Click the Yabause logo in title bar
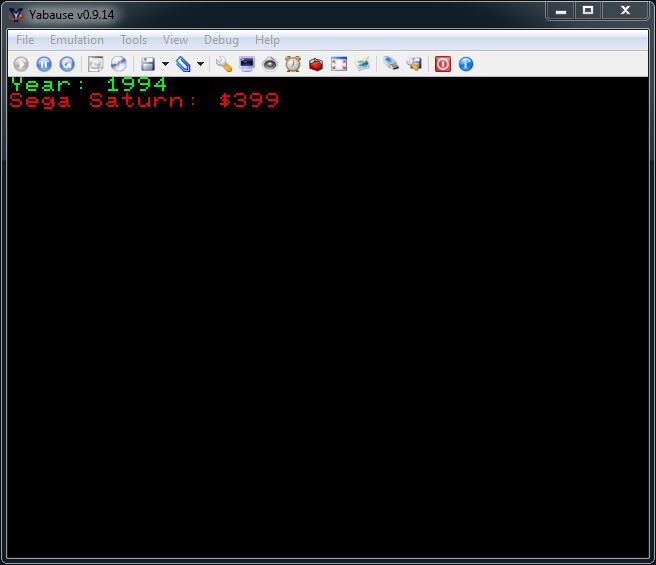This screenshot has height=565, width=656. point(15,13)
